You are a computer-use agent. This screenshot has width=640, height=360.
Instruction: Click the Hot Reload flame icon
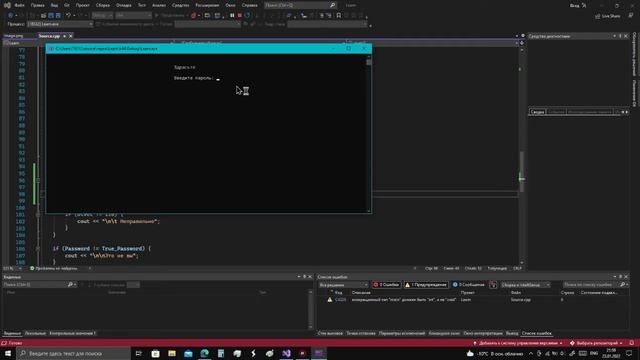(193, 16)
